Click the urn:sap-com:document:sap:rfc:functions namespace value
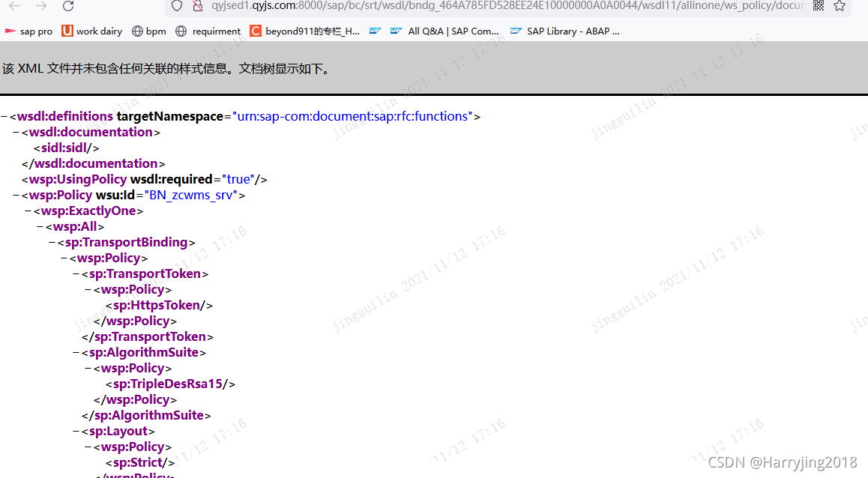 point(352,117)
